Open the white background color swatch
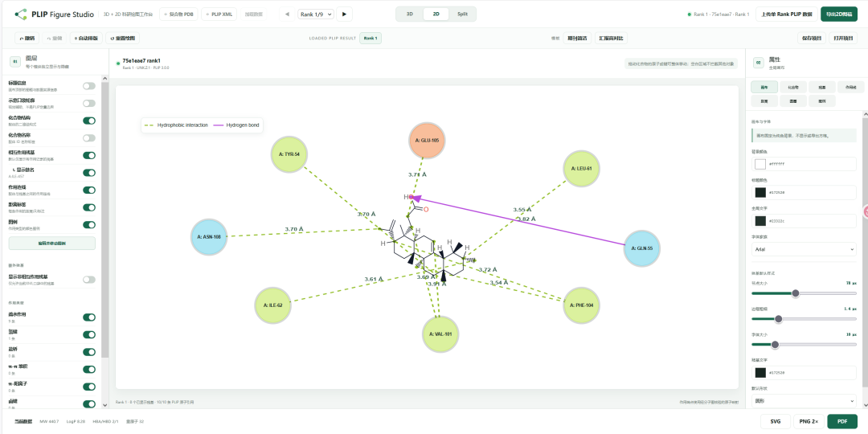 pyautogui.click(x=760, y=164)
